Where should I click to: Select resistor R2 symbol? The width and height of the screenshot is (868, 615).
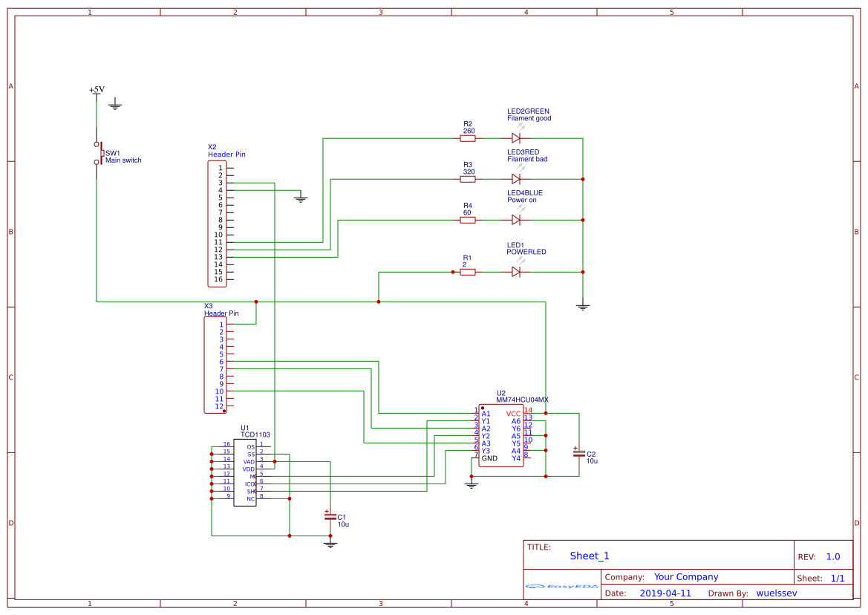click(468, 137)
